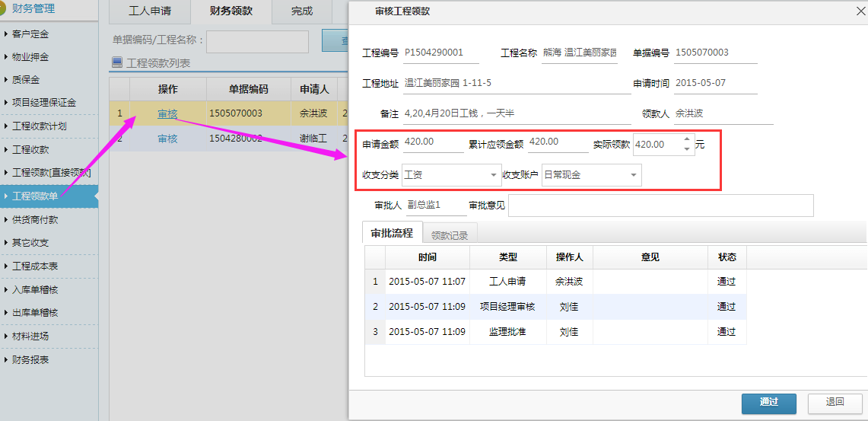Screen dimensions: 868x421
Task: Switch to the 完成 tab
Action: (x=301, y=11)
